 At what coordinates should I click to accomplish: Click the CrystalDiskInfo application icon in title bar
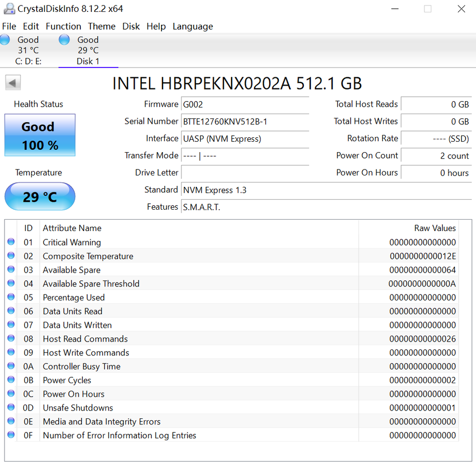pyautogui.click(x=9, y=8)
